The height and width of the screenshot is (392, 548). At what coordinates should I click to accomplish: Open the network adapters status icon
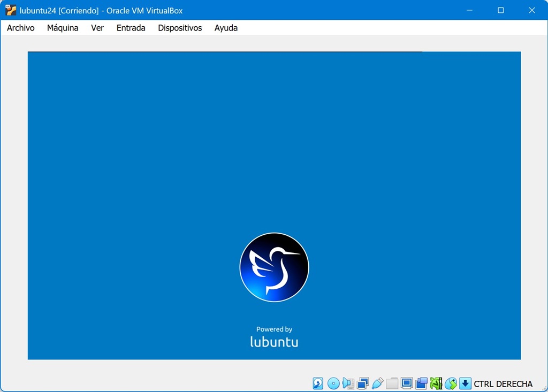point(363,383)
